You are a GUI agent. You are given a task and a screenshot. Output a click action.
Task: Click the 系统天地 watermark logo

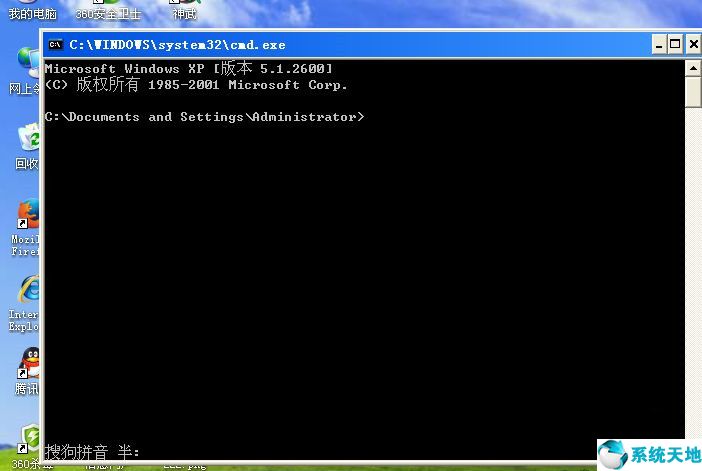[x=650, y=455]
